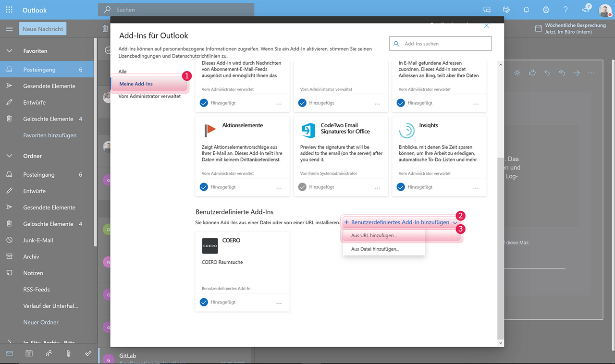Select Alle add-ins category

coord(123,72)
